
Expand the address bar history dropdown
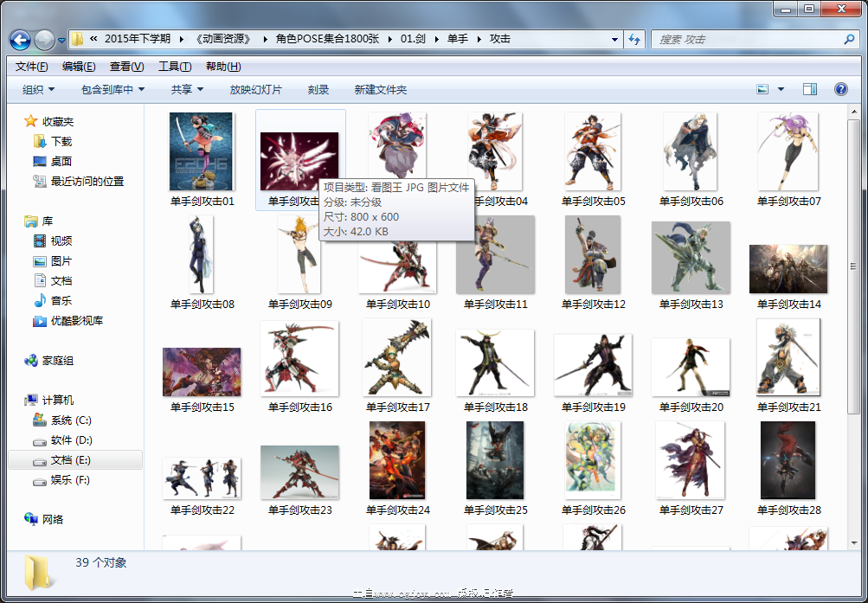(x=614, y=40)
